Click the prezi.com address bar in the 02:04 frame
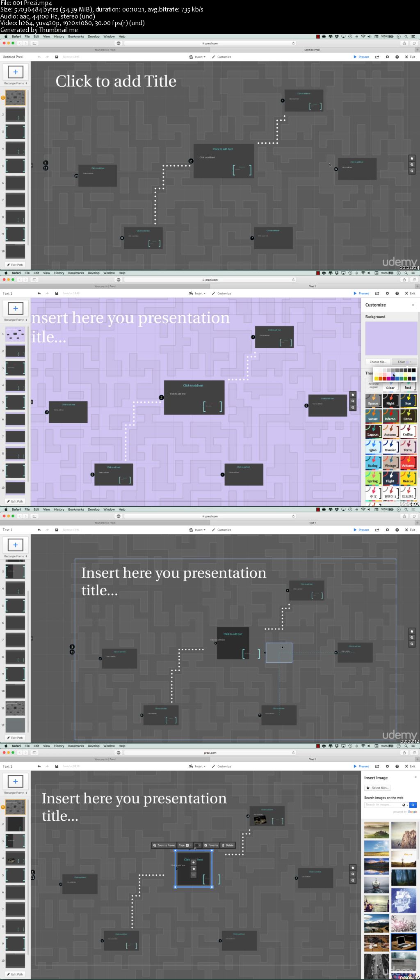The height and width of the screenshot is (980, 420). point(210,43)
